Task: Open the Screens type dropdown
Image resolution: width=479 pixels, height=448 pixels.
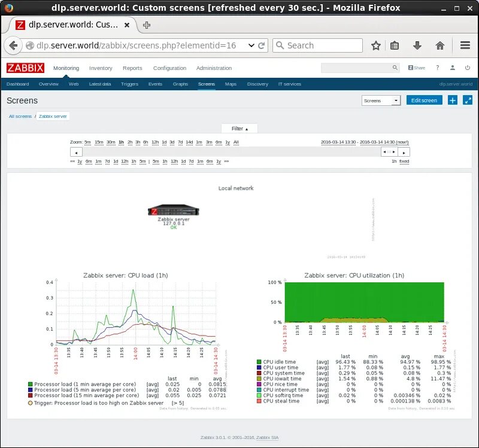Action: pos(381,100)
